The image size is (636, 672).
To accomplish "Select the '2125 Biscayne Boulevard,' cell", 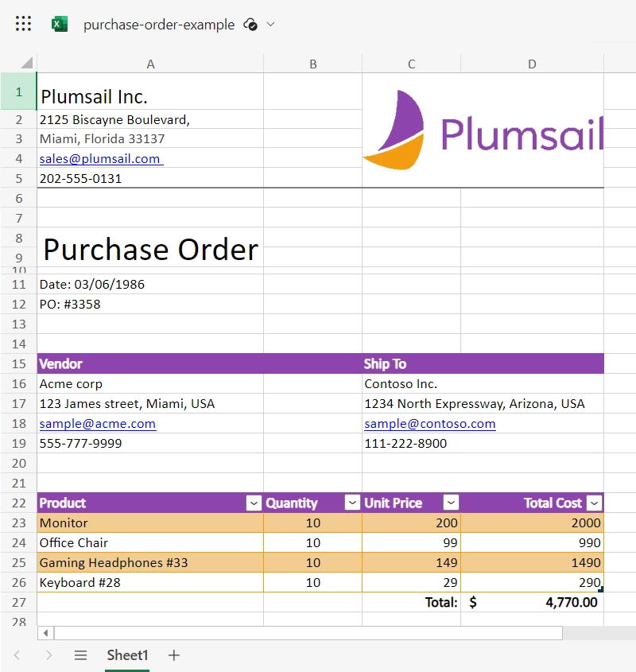I will tap(150, 119).
